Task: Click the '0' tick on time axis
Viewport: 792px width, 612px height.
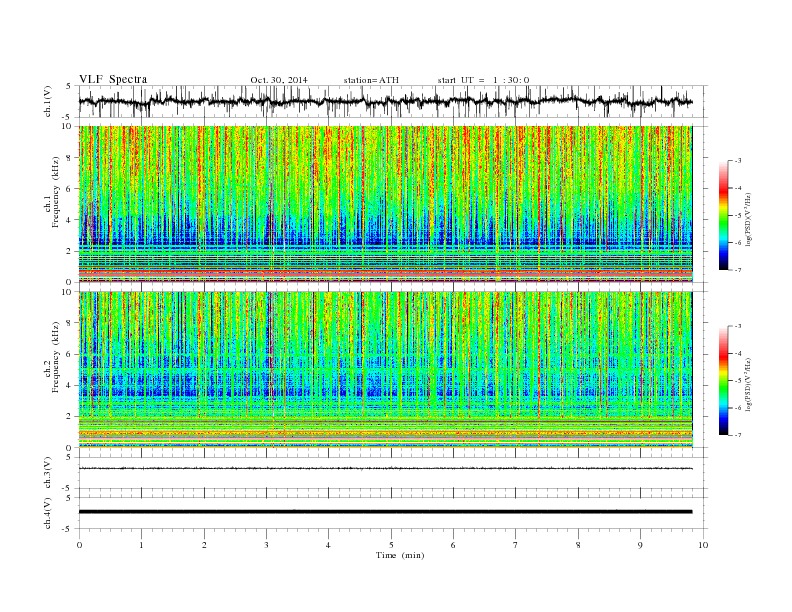Action: click(79, 545)
